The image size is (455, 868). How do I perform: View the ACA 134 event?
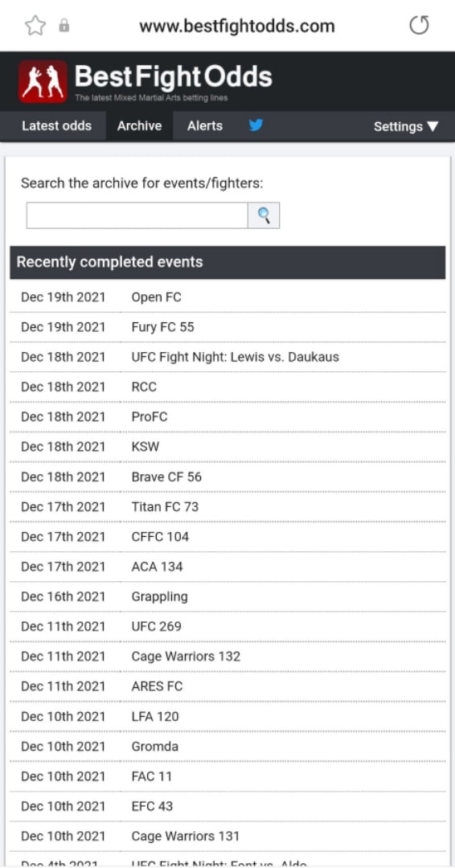(158, 567)
